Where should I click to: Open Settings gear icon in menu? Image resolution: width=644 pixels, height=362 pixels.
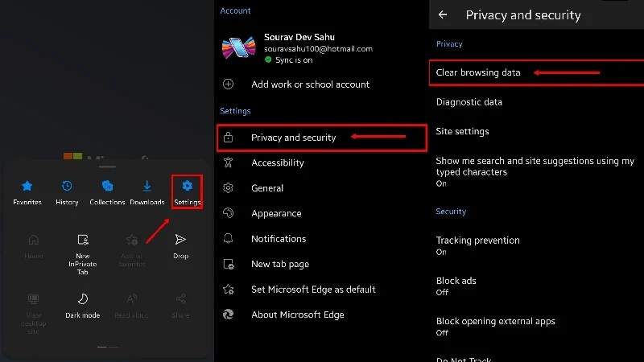(188, 186)
